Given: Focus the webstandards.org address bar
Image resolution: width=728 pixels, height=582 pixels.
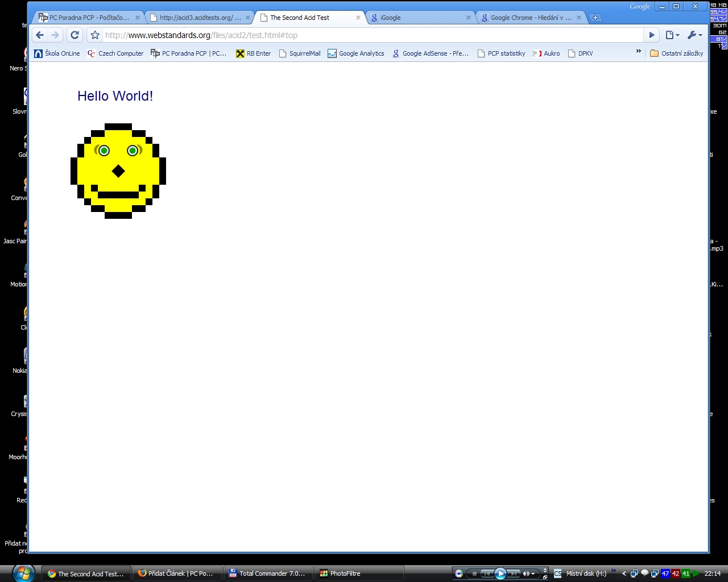Looking at the screenshot, I should [x=373, y=35].
